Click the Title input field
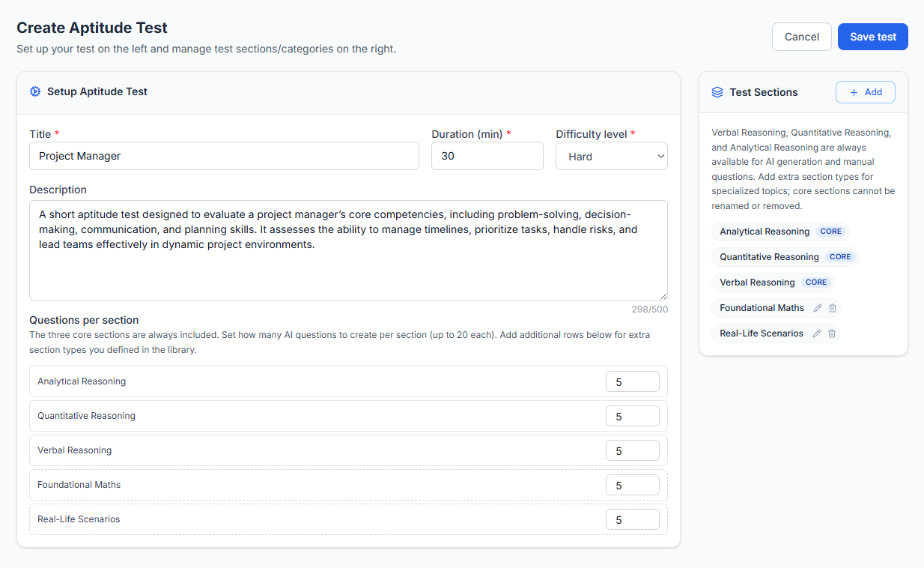 coord(224,156)
